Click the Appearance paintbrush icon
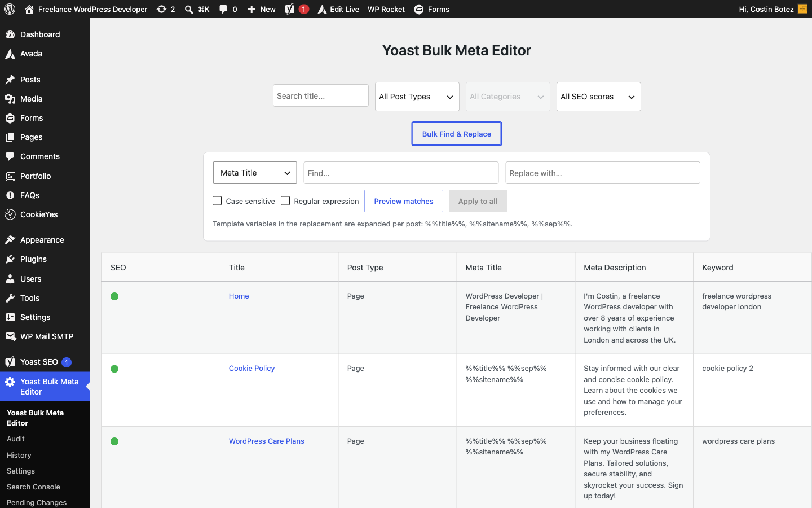812x508 pixels. [10, 240]
